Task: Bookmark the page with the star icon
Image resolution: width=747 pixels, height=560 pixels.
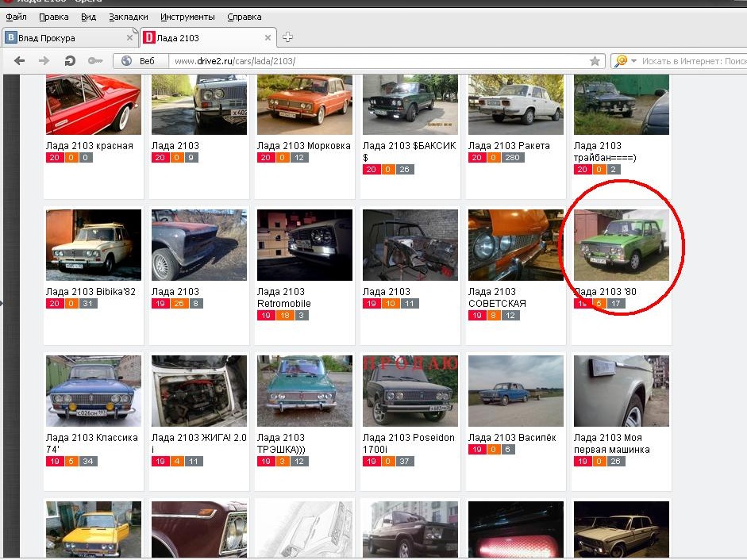Action: (x=595, y=61)
